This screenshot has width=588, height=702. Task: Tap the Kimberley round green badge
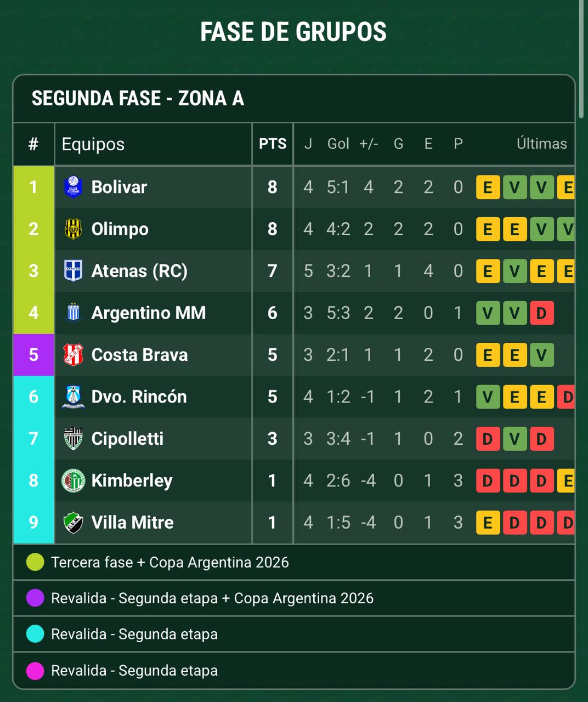[73, 480]
